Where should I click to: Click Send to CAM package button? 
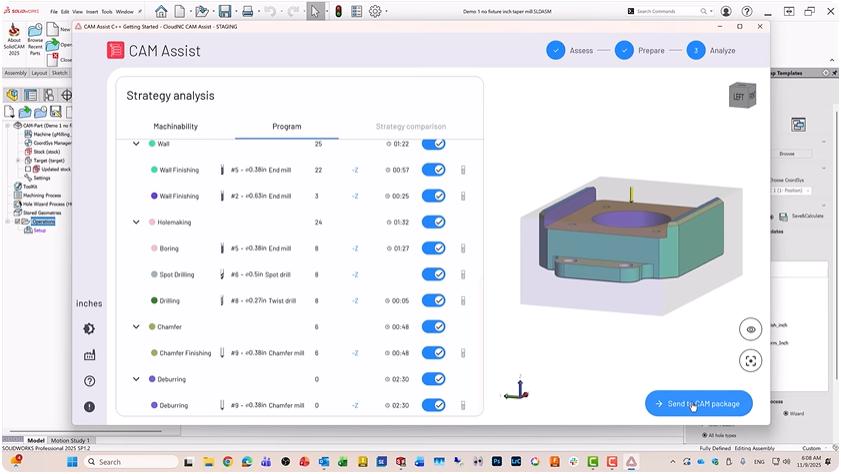[x=698, y=404]
